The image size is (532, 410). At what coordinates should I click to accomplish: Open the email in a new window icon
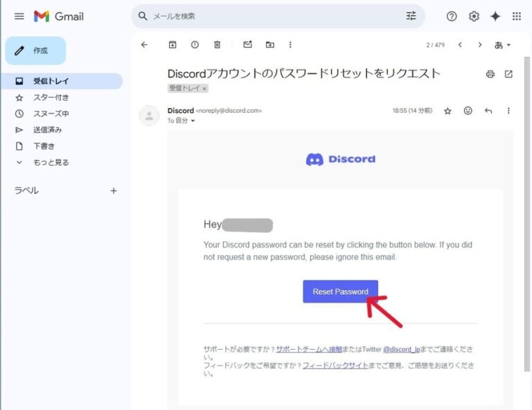tap(508, 74)
